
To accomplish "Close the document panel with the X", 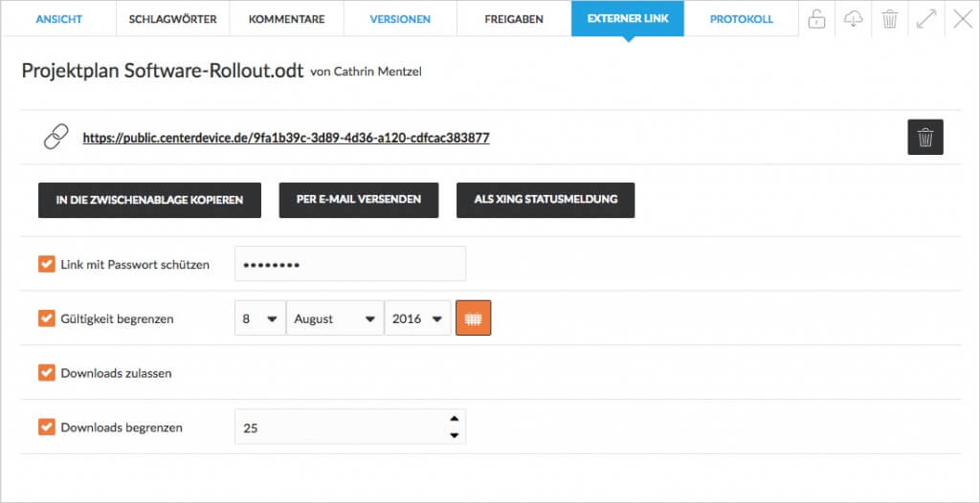I will [963, 19].
